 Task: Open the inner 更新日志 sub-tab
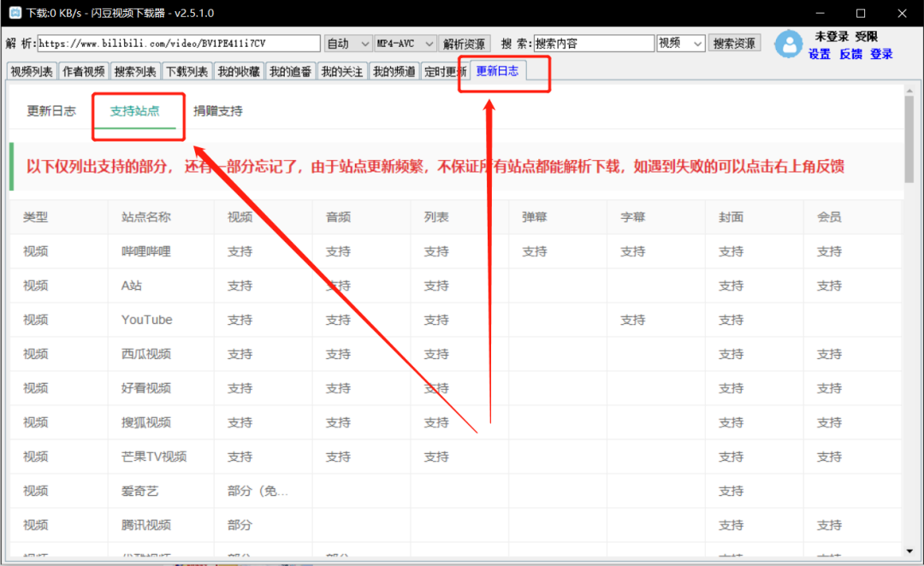(51, 111)
